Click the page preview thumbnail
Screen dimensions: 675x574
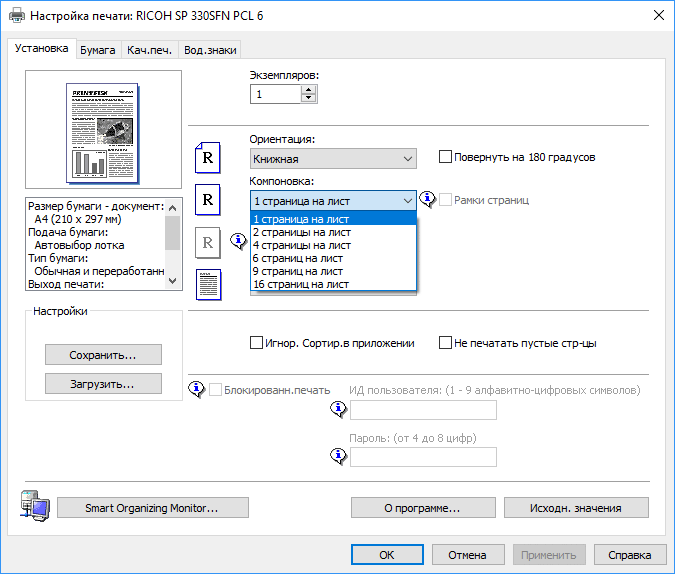coord(104,130)
